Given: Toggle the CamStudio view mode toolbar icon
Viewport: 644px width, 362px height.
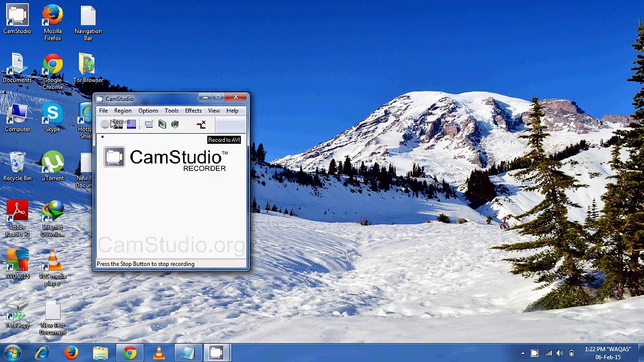Looking at the screenshot, I should (149, 124).
